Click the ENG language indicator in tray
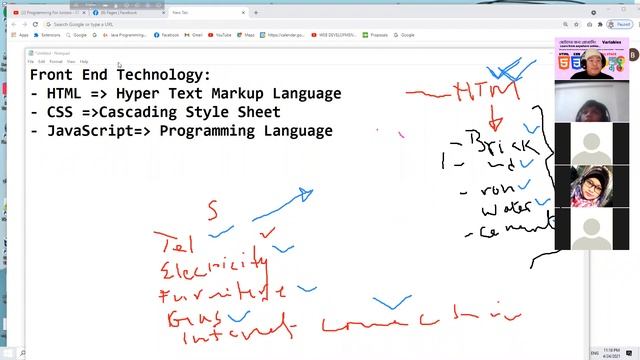Screen dimensions: 640x360 (595, 353)
